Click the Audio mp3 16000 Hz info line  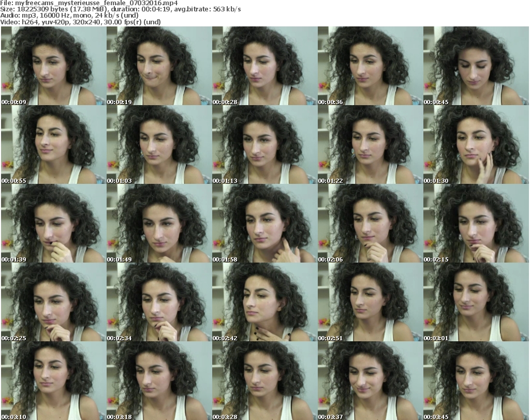[x=69, y=16]
